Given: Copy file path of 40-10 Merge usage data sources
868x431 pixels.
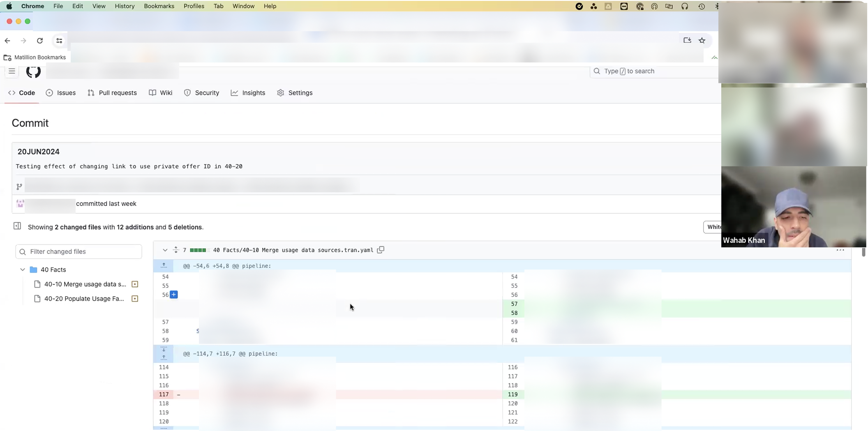Looking at the screenshot, I should coord(381,250).
